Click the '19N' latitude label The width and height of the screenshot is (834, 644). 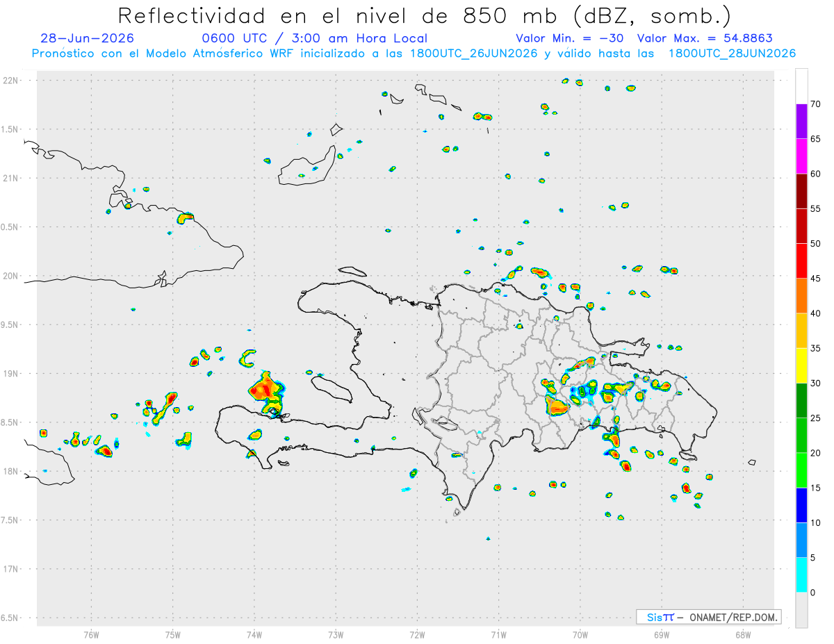click(11, 373)
